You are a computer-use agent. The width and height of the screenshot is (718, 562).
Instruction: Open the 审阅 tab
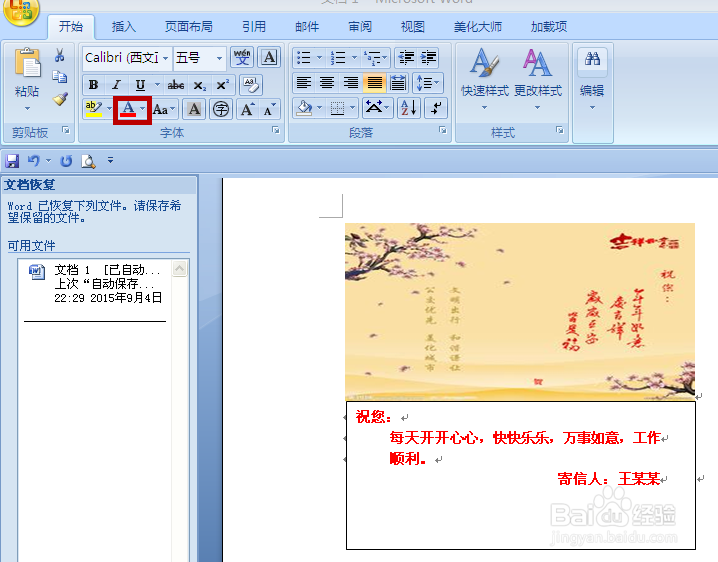coord(360,27)
